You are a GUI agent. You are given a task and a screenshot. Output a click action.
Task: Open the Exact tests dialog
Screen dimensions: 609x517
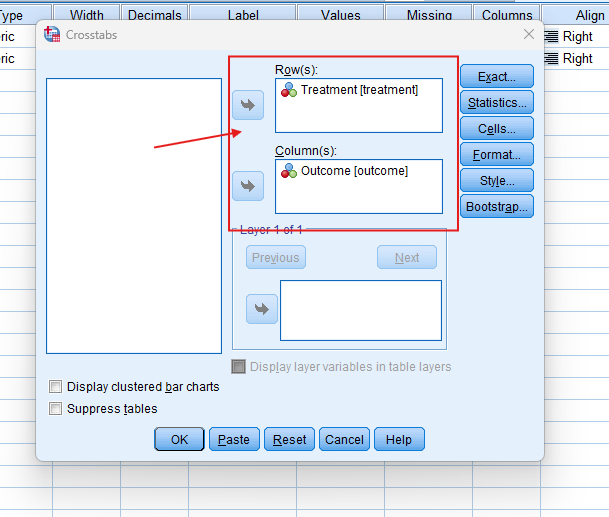(496, 77)
